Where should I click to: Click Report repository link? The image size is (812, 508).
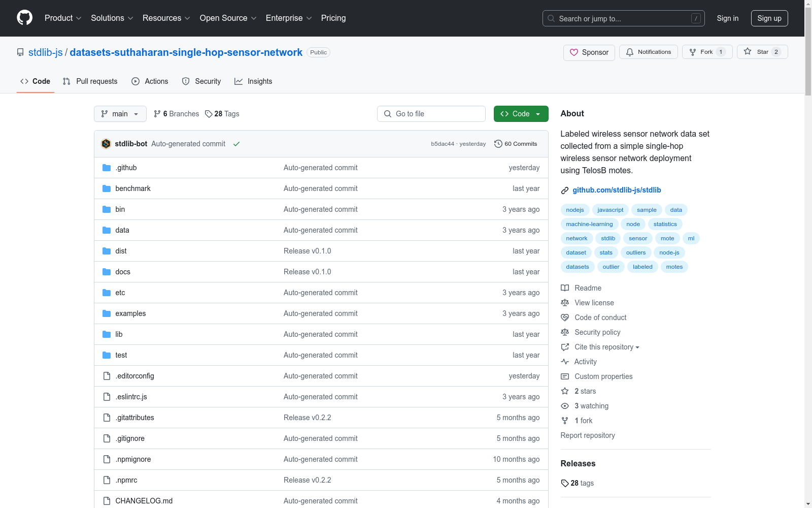(588, 435)
